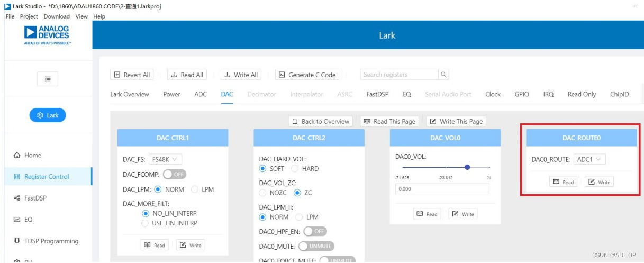The width and height of the screenshot is (644, 263).
Task: Click the DAC0_VOL value field
Action: pyautogui.click(x=442, y=189)
